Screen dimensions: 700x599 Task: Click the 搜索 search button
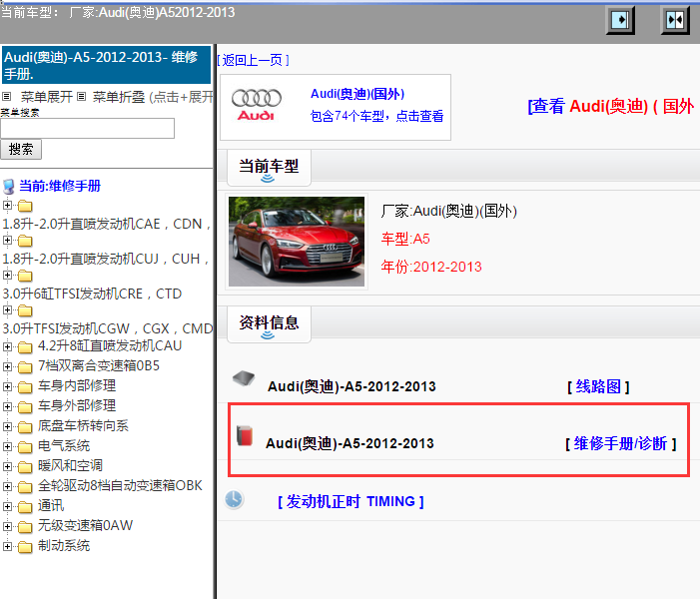21,149
